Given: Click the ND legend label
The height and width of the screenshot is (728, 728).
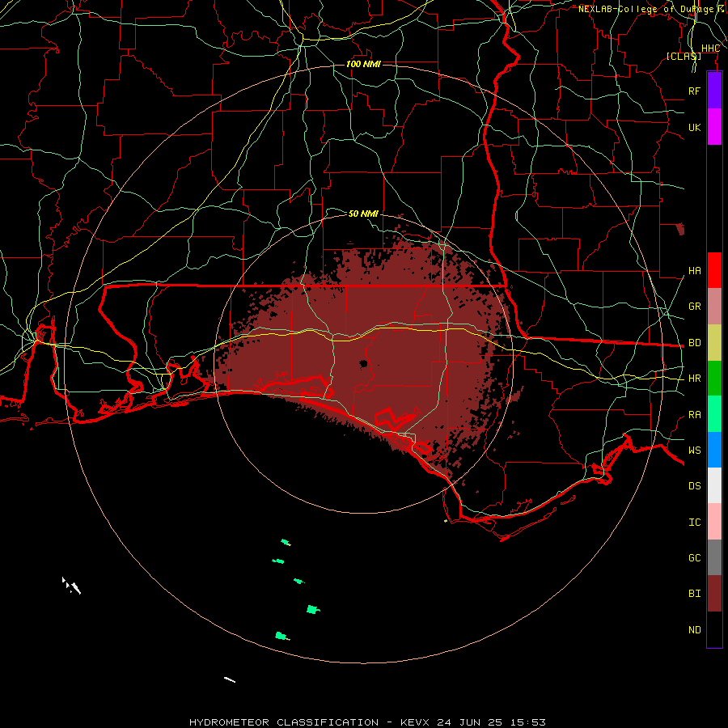Looking at the screenshot, I should (694, 629).
